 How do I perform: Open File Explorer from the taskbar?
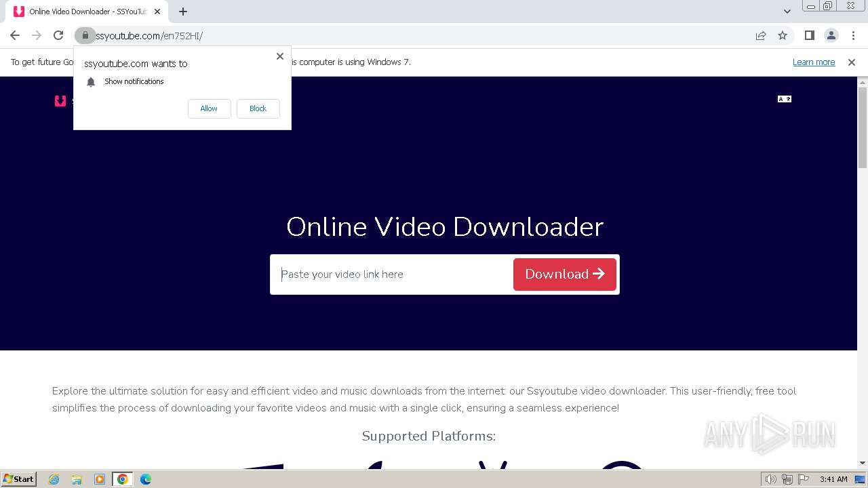click(77, 479)
